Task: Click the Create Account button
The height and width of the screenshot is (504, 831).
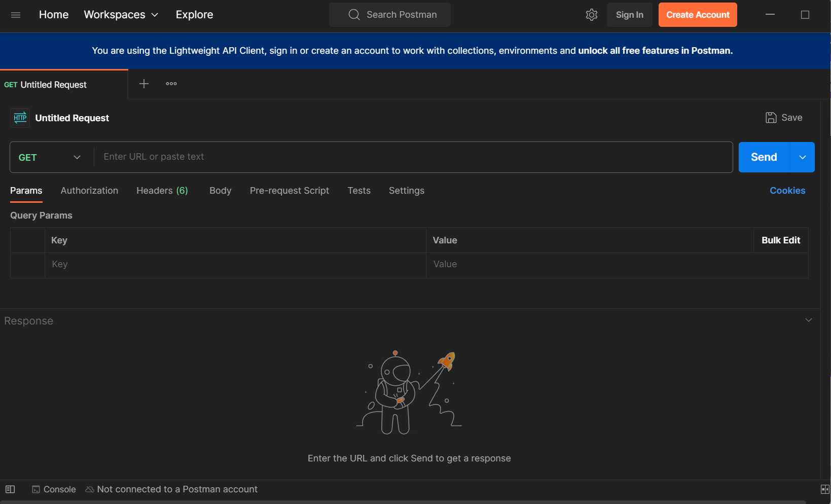Action: click(698, 15)
